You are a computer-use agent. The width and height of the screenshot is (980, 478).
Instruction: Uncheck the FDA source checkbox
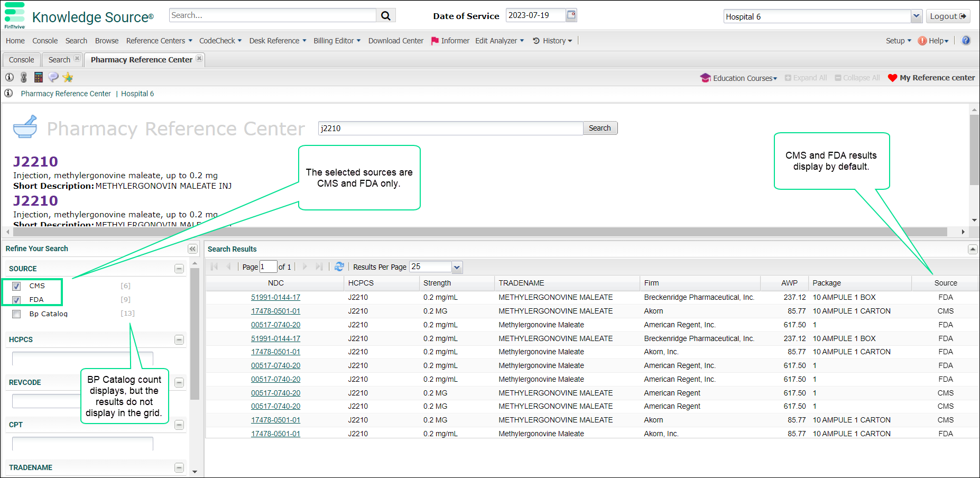pyautogui.click(x=17, y=300)
